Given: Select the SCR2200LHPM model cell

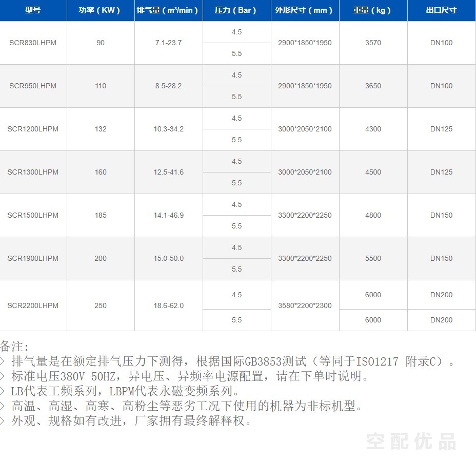Looking at the screenshot, I should coord(33,305).
